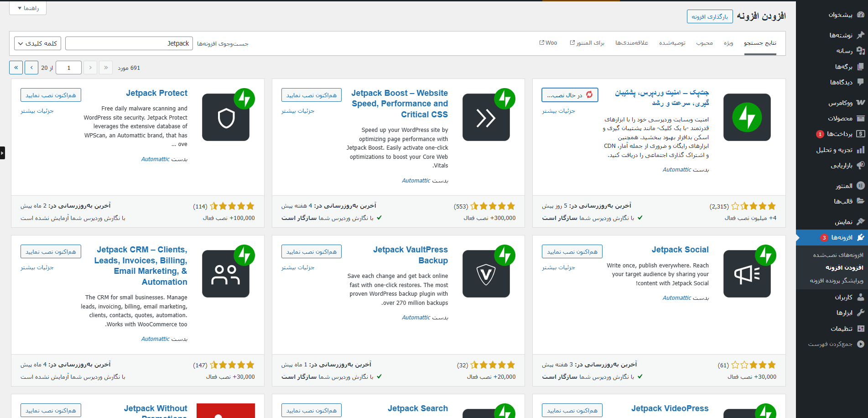
Task: Click the بازاریابی megaphone icon
Action: 860,165
